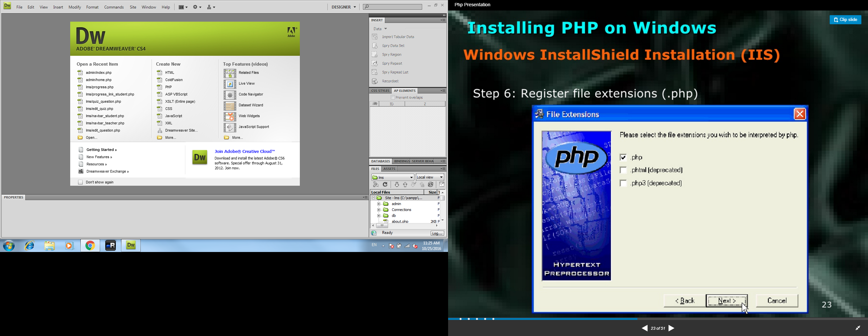Open the Data category dropdown in Insert panel
The height and width of the screenshot is (336, 868).
point(381,29)
